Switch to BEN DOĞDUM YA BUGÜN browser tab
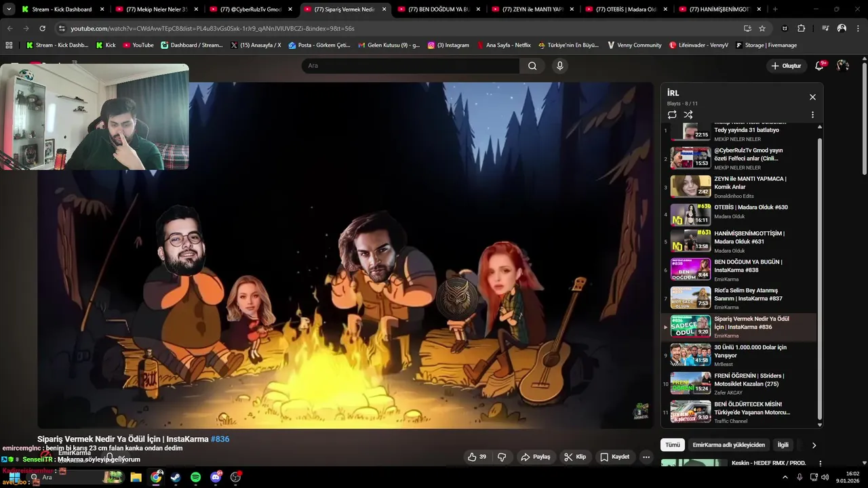The image size is (868, 488). pos(437,9)
